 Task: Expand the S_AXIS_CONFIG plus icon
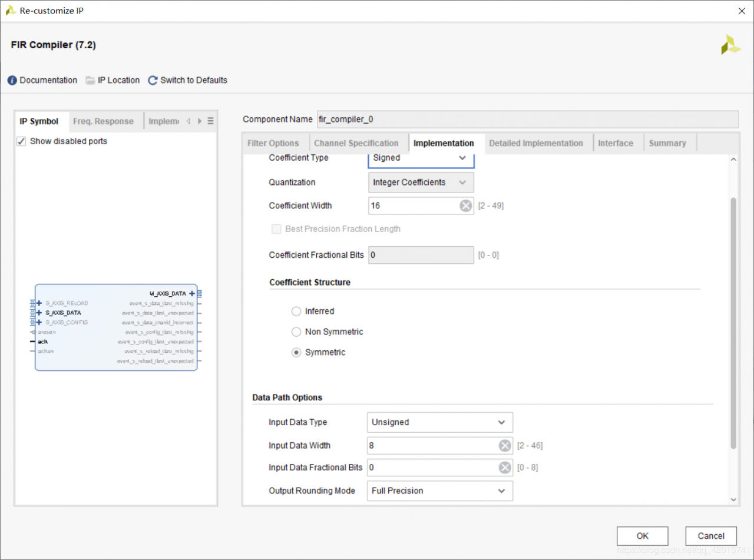[39, 322]
